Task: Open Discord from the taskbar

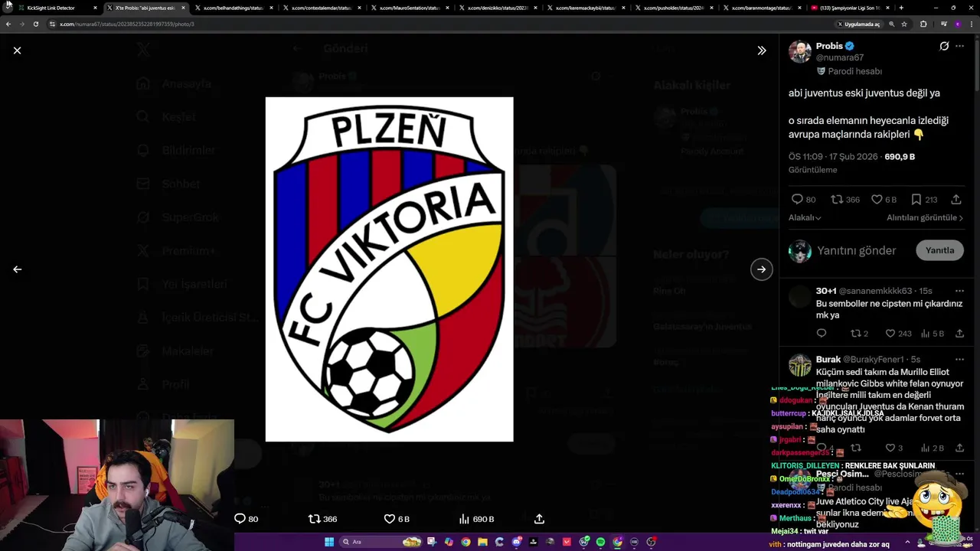Action: coord(516,542)
